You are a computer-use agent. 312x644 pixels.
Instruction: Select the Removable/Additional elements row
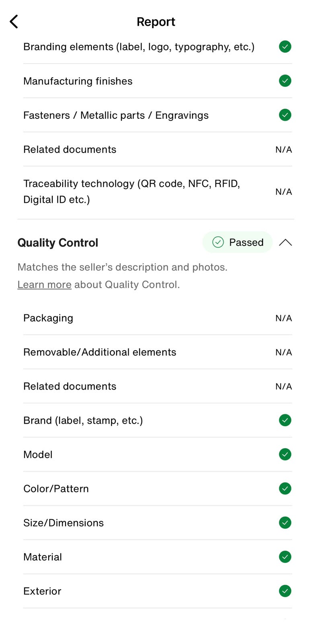pyautogui.click(x=158, y=352)
